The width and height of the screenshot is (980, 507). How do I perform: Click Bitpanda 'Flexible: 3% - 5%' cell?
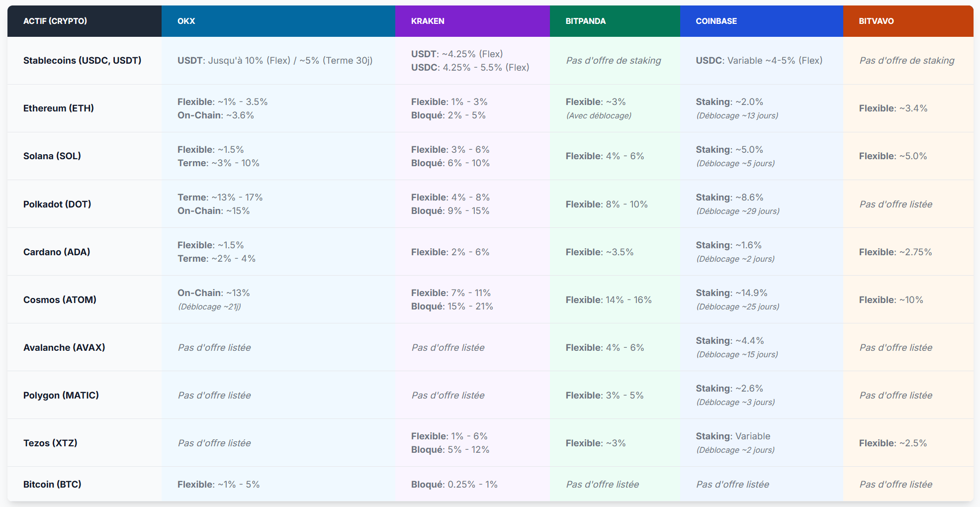(x=605, y=396)
